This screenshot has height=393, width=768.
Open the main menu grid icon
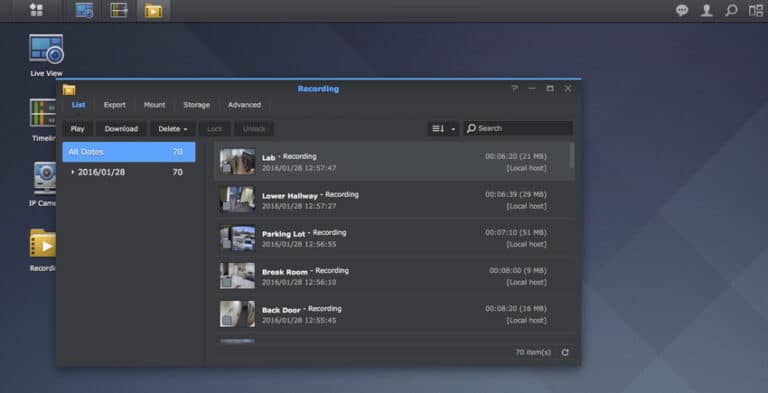tap(36, 10)
